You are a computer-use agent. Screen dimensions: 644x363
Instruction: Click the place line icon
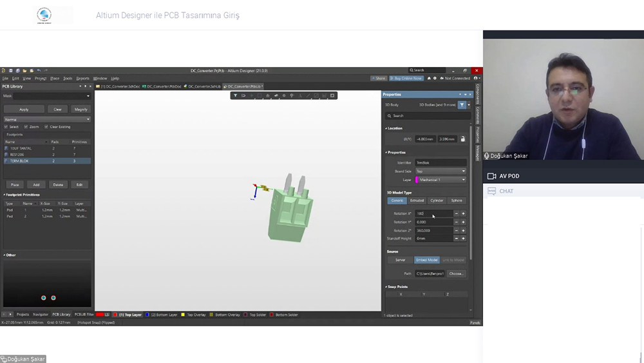pyautogui.click(x=308, y=96)
